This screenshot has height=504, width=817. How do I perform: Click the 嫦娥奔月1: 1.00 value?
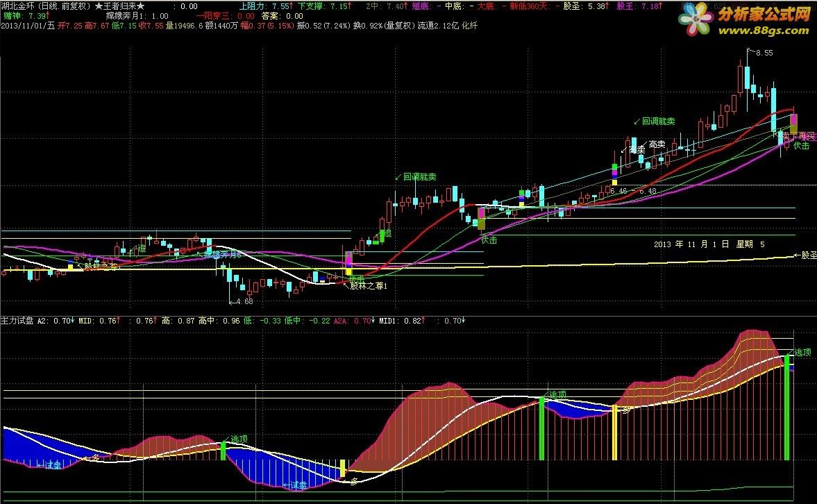pos(137,16)
